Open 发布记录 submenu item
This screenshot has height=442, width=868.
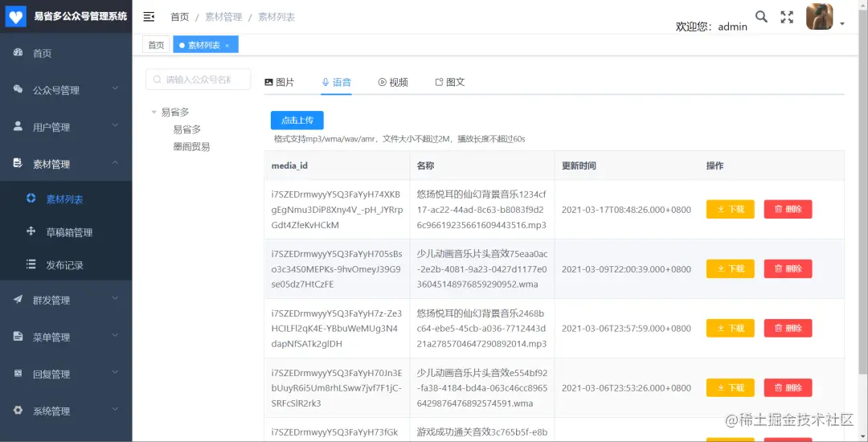tap(65, 265)
